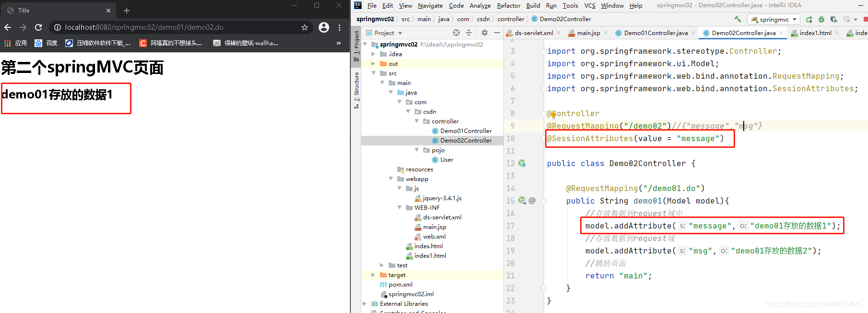Open the 压缩软件下载 bookmark
Screen dimensions: 868x313
click(x=98, y=43)
